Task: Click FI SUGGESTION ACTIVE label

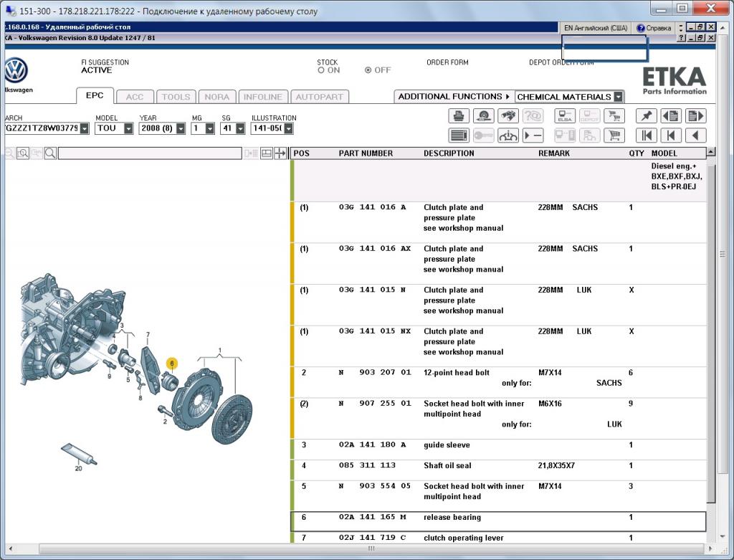Action: [105, 66]
